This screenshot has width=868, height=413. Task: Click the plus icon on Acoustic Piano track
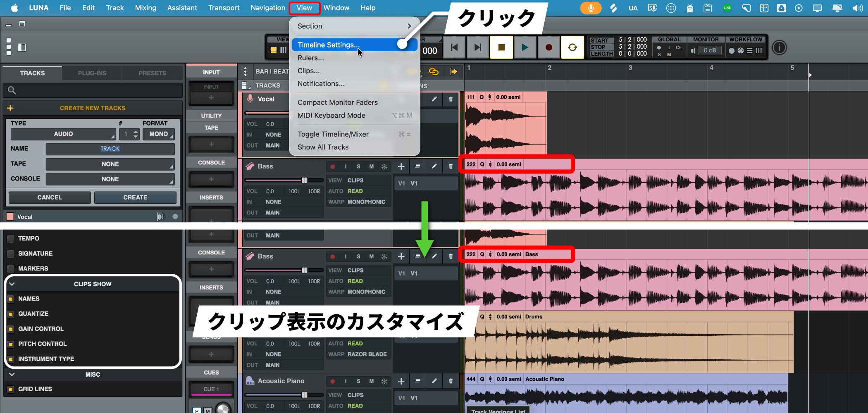401,381
